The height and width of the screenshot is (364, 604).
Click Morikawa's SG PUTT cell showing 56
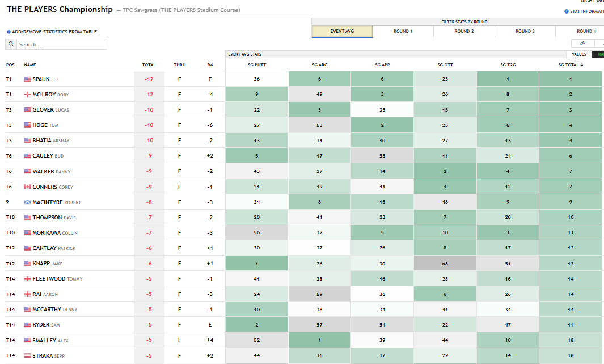click(256, 232)
